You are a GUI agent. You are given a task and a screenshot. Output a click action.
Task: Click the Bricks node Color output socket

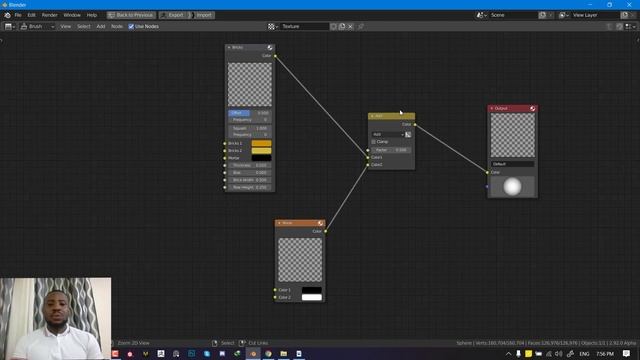275,56
